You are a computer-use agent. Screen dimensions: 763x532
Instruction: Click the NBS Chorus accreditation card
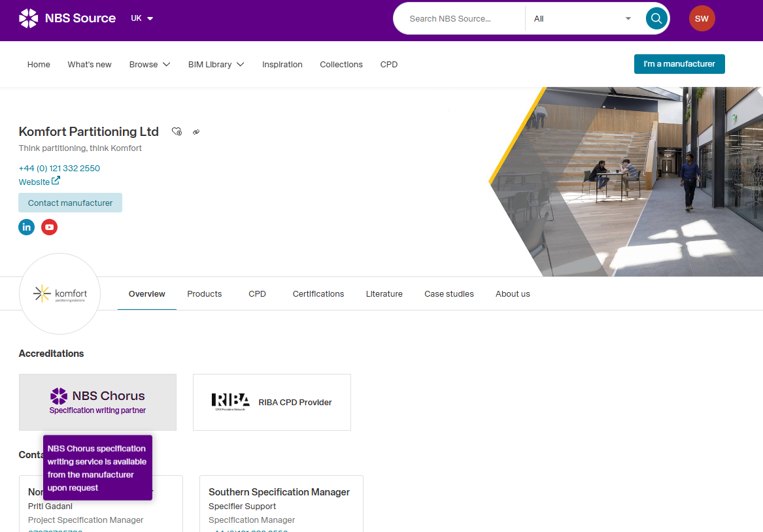coord(98,402)
